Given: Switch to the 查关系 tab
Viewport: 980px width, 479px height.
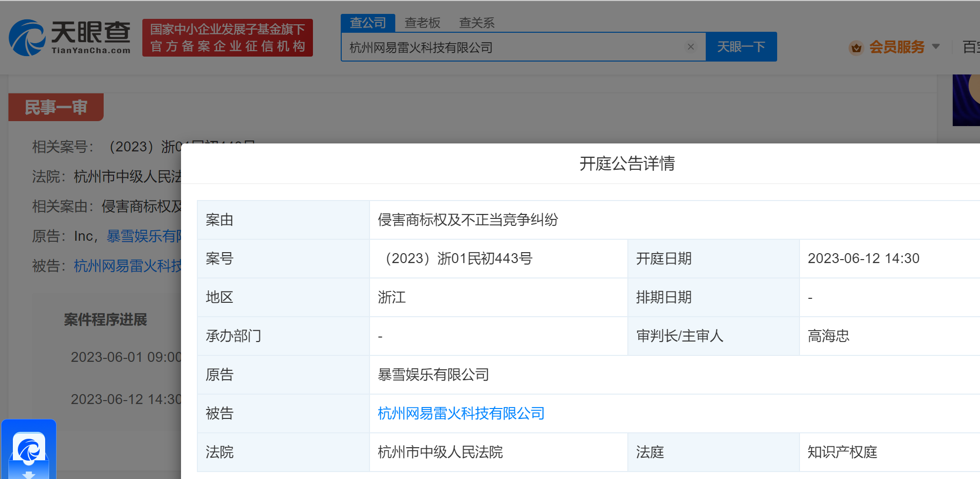Looking at the screenshot, I should pos(477,23).
